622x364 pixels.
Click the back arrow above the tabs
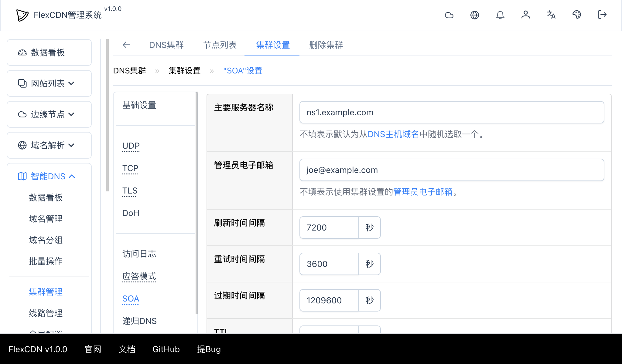pos(126,45)
